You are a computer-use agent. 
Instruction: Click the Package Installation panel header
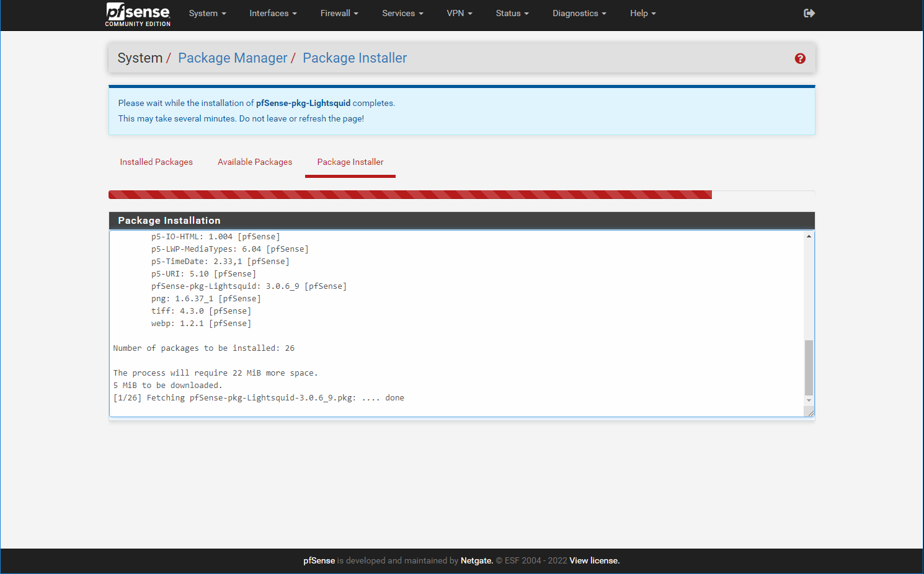coord(461,221)
